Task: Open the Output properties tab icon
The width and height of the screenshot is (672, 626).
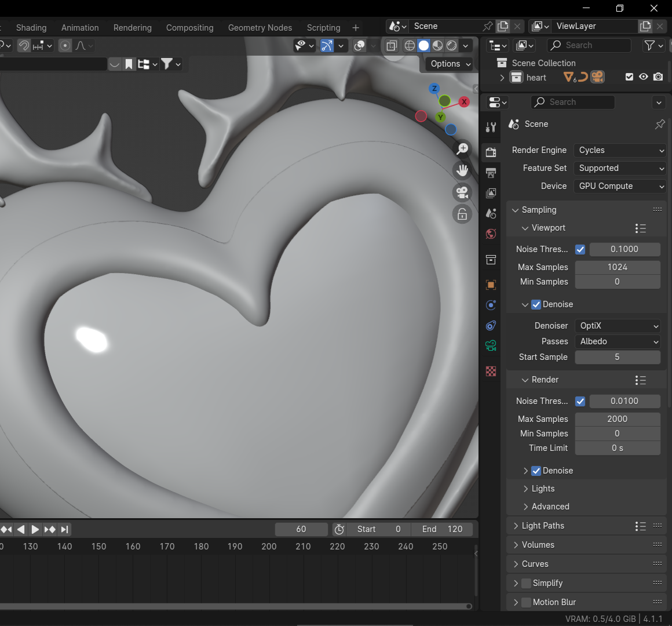Action: [491, 173]
